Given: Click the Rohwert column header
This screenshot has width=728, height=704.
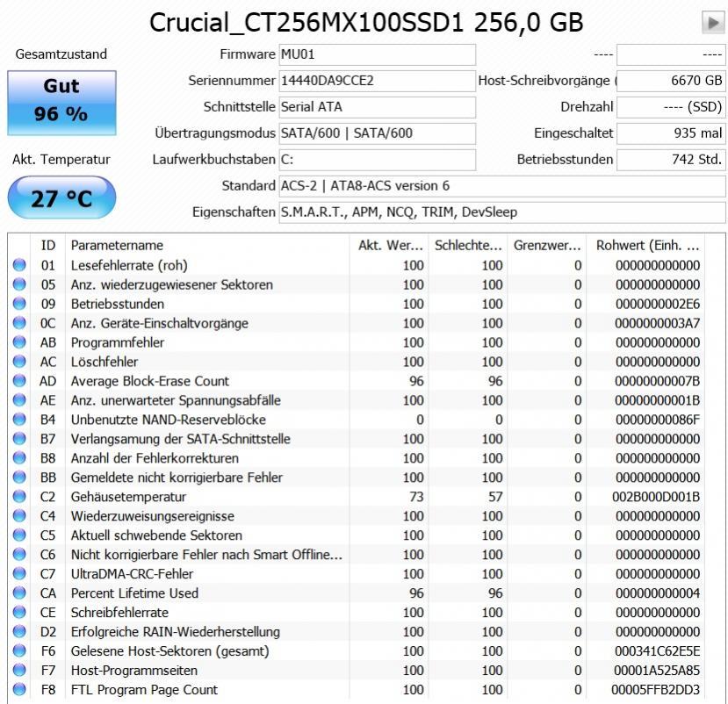Looking at the screenshot, I should point(645,246).
